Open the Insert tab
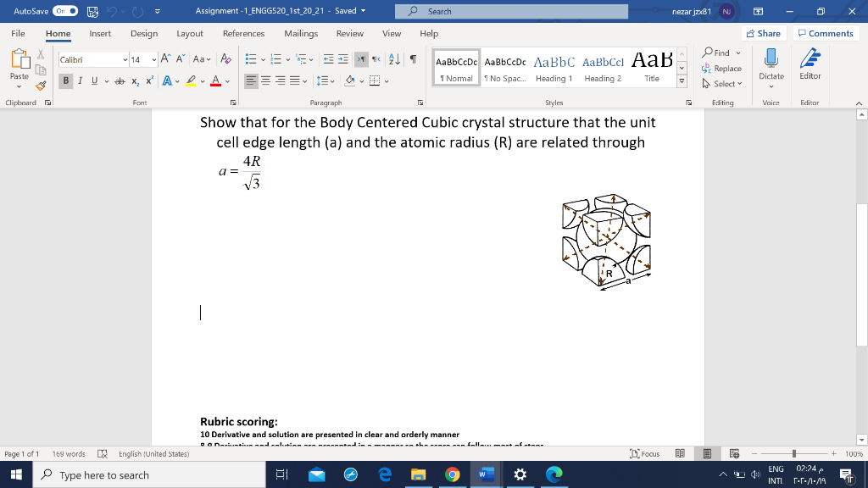This screenshot has width=868, height=488. click(x=100, y=34)
